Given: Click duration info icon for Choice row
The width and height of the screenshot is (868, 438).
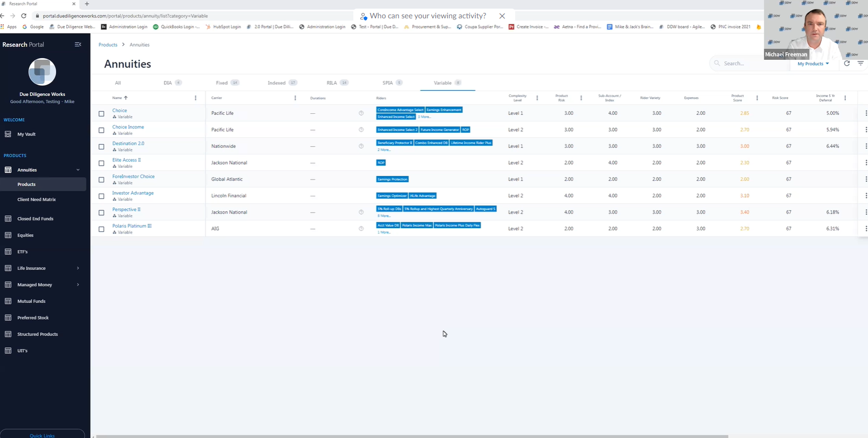Looking at the screenshot, I should [x=361, y=113].
